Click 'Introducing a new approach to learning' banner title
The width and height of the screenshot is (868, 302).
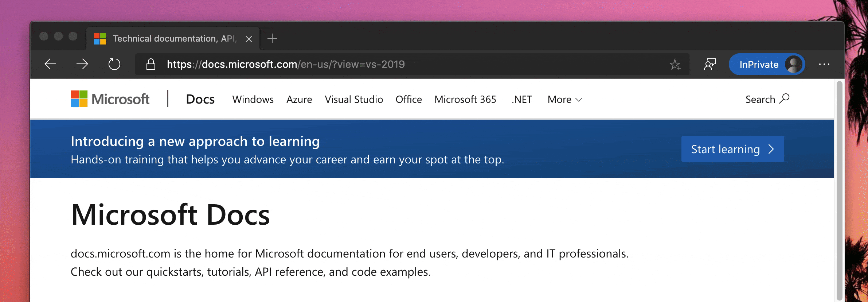(195, 141)
